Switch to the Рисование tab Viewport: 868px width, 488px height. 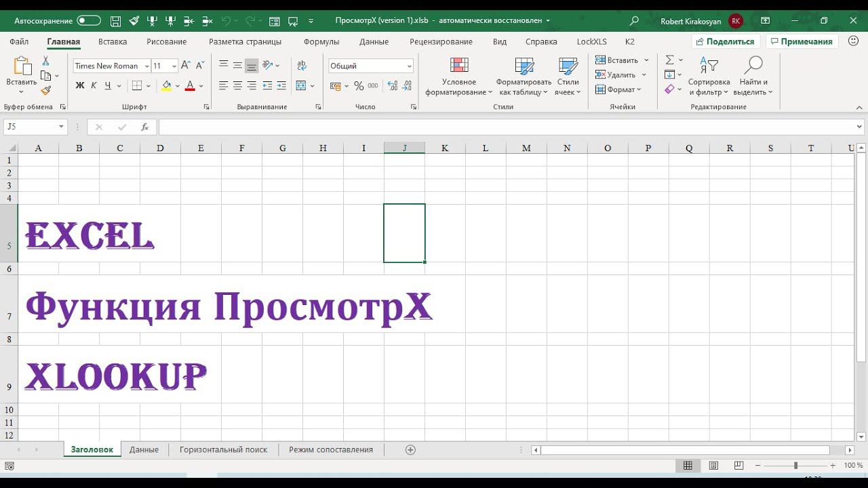166,41
